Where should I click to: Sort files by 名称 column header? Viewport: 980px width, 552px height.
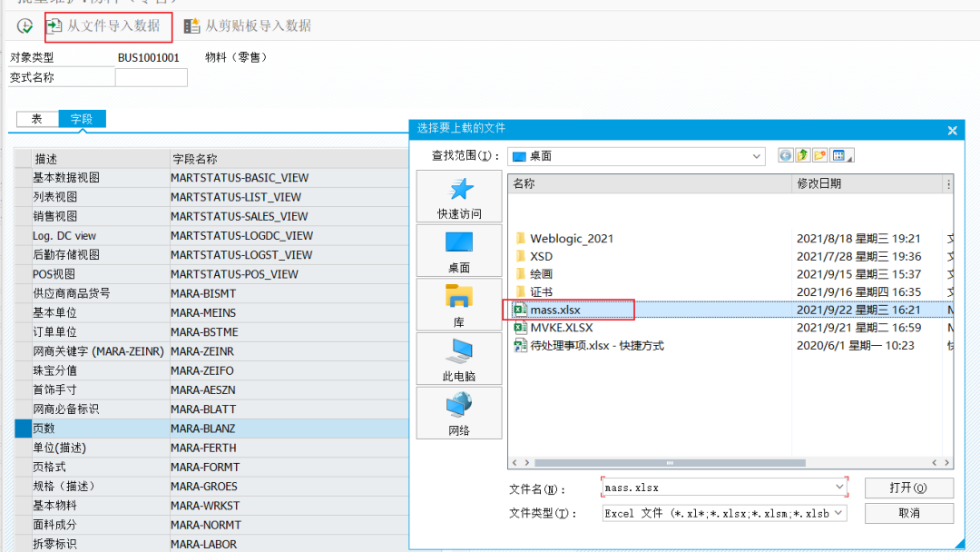coord(650,183)
